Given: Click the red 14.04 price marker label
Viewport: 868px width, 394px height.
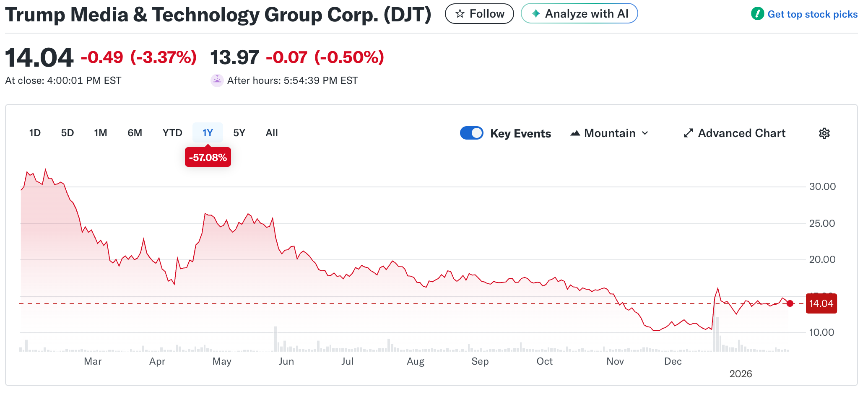Looking at the screenshot, I should pyautogui.click(x=821, y=303).
